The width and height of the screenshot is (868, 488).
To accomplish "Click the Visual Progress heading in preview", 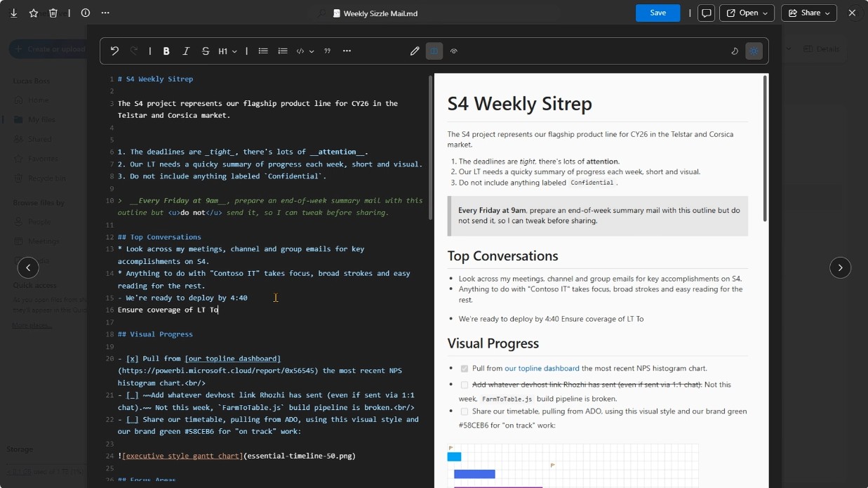I will (493, 343).
